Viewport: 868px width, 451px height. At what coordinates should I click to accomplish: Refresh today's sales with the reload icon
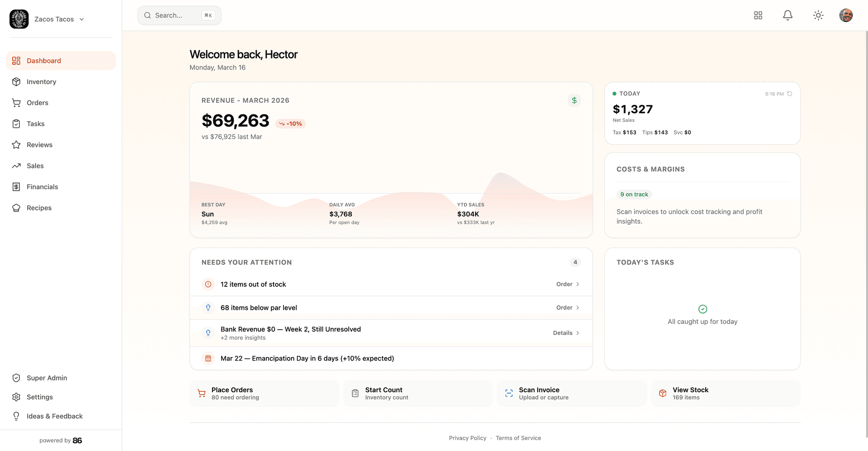(790, 94)
